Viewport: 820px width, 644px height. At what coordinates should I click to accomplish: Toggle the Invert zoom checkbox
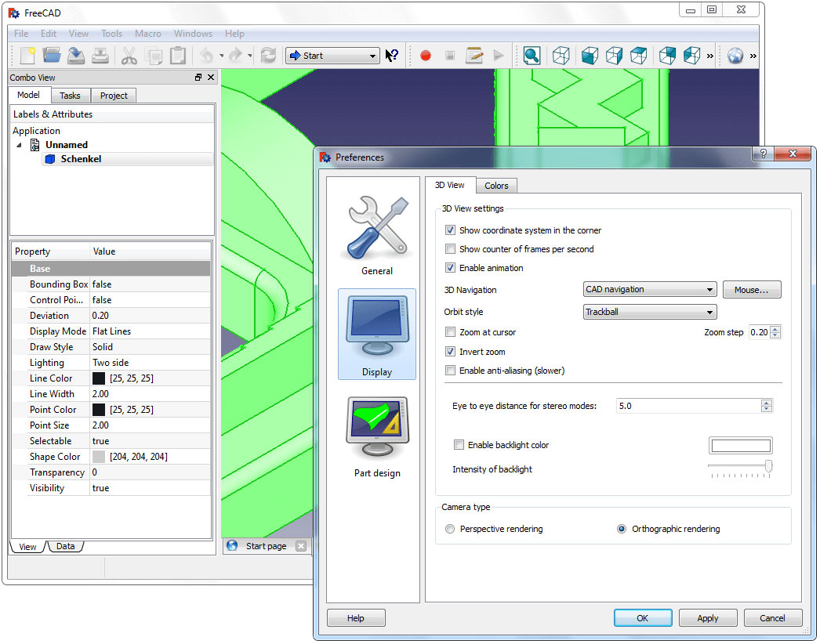pos(450,351)
